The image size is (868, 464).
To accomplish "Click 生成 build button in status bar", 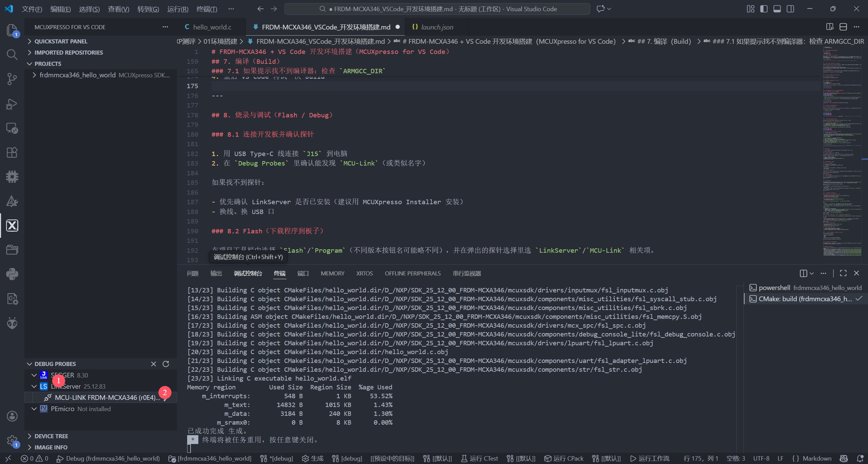I will (x=312, y=459).
